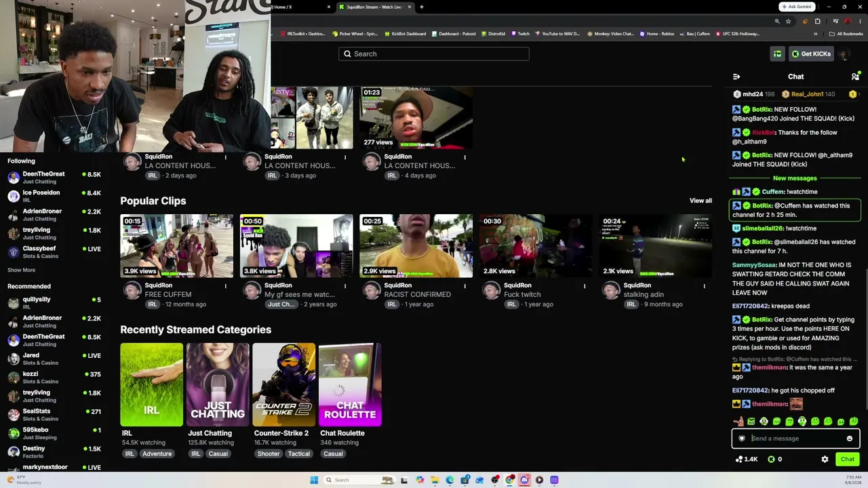This screenshot has height=488, width=868.
Task: Open the Picker Wheel bookmark
Action: (x=355, y=34)
